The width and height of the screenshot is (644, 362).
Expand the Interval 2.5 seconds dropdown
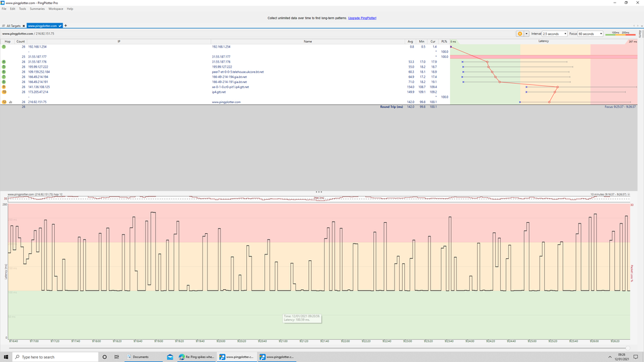coord(554,33)
